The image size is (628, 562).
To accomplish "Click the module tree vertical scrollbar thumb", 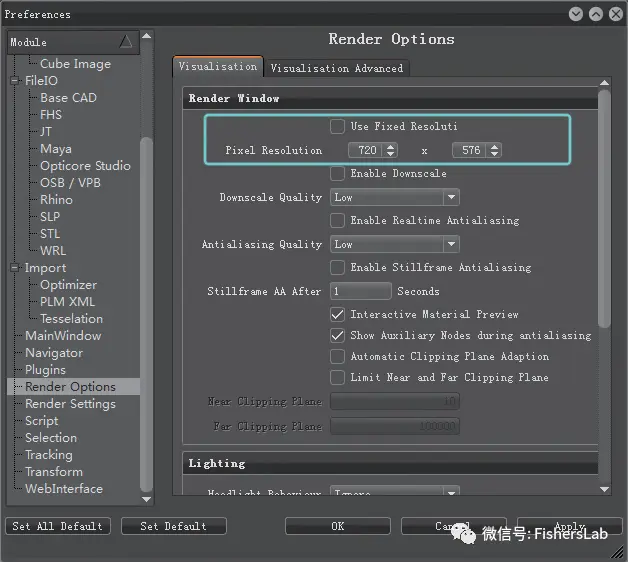I will 147,314.
